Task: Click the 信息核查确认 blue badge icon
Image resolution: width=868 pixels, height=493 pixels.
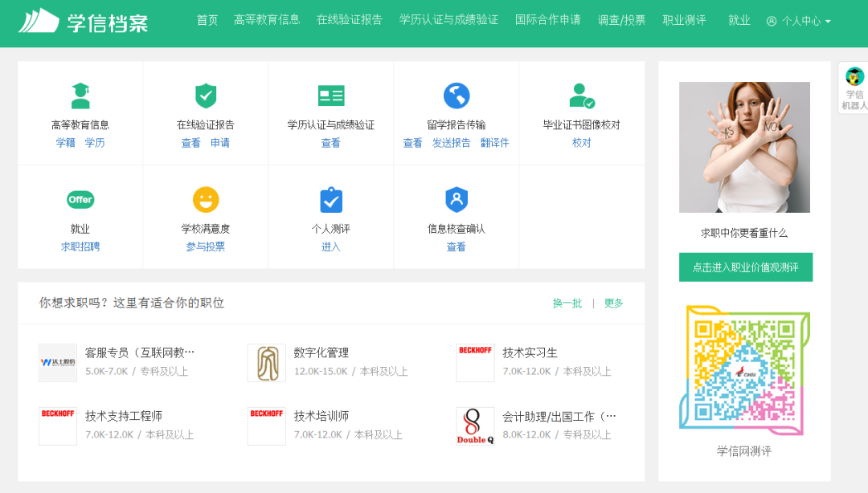Action: (457, 200)
